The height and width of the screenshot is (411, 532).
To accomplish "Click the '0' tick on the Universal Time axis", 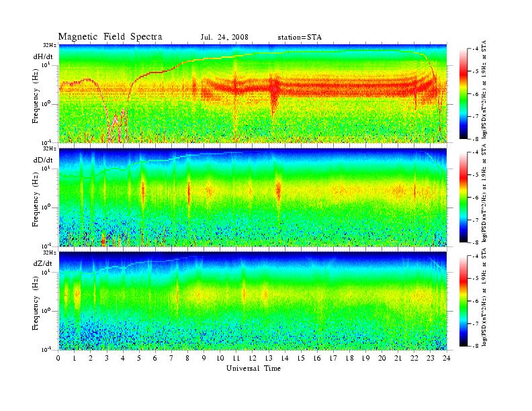I will [x=58, y=358].
